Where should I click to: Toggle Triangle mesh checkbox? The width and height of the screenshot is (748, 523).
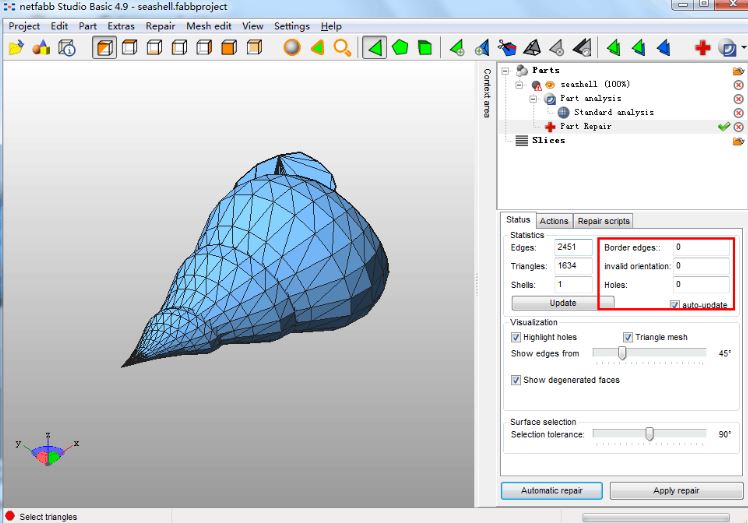[628, 337]
